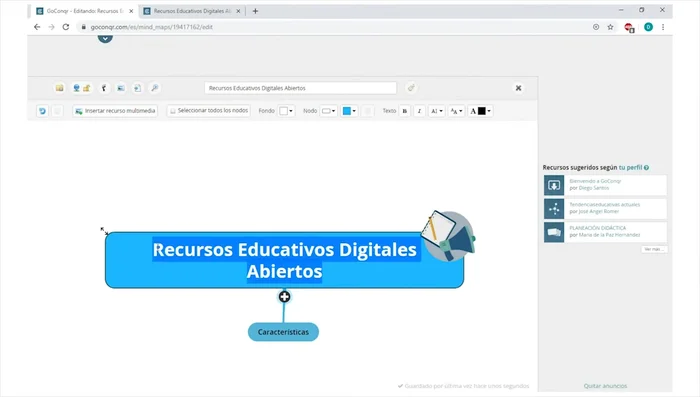This screenshot has height=397, width=700.
Task: Close the GoConqr Editando tab
Action: click(131, 11)
